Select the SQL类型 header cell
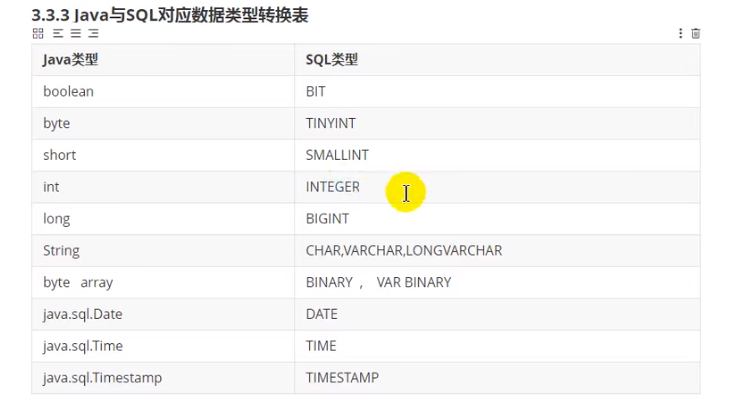The height and width of the screenshot is (405, 730). coord(497,60)
